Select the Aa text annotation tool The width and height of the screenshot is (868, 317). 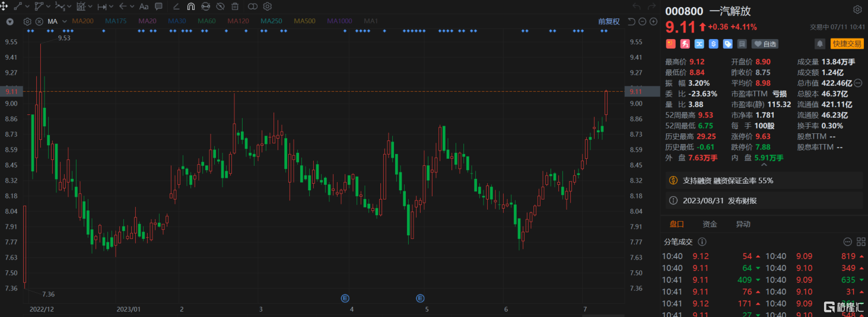pos(144,7)
